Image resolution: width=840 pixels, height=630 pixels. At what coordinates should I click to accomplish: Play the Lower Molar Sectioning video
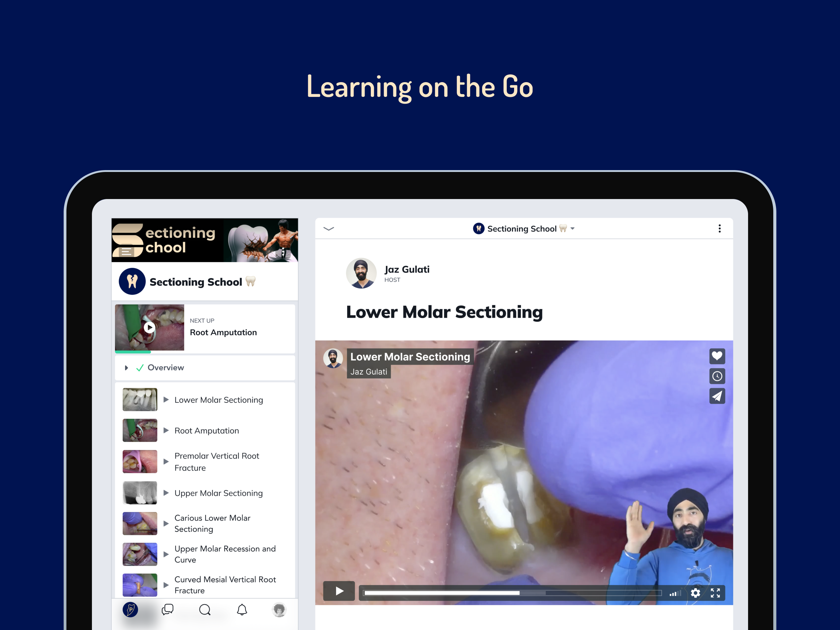pos(339,591)
